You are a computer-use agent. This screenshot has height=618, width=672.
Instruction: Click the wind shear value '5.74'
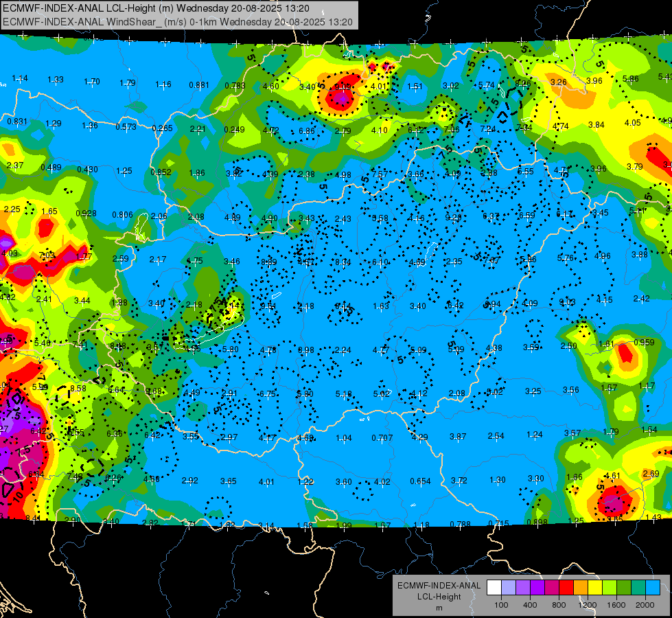point(487,85)
